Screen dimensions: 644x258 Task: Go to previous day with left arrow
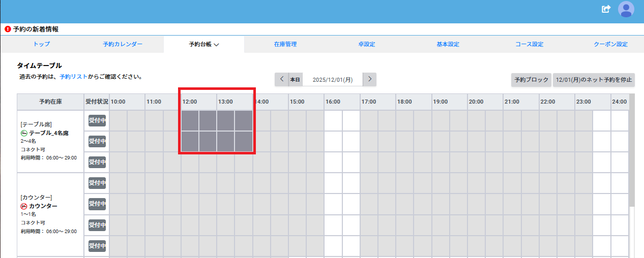click(x=282, y=79)
